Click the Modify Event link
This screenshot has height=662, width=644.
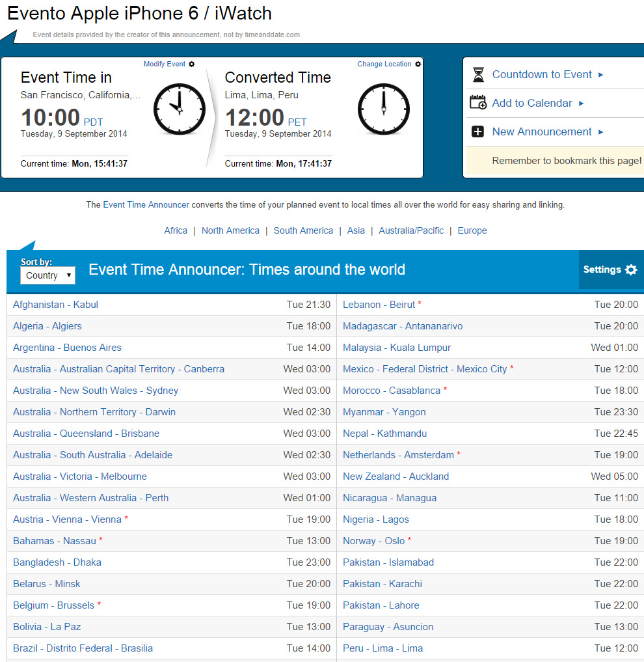pyautogui.click(x=165, y=64)
